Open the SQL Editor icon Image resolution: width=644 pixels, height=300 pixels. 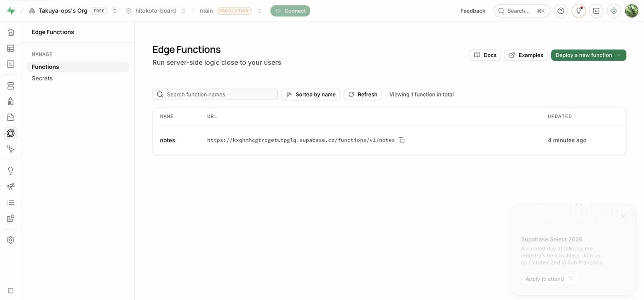click(11, 64)
